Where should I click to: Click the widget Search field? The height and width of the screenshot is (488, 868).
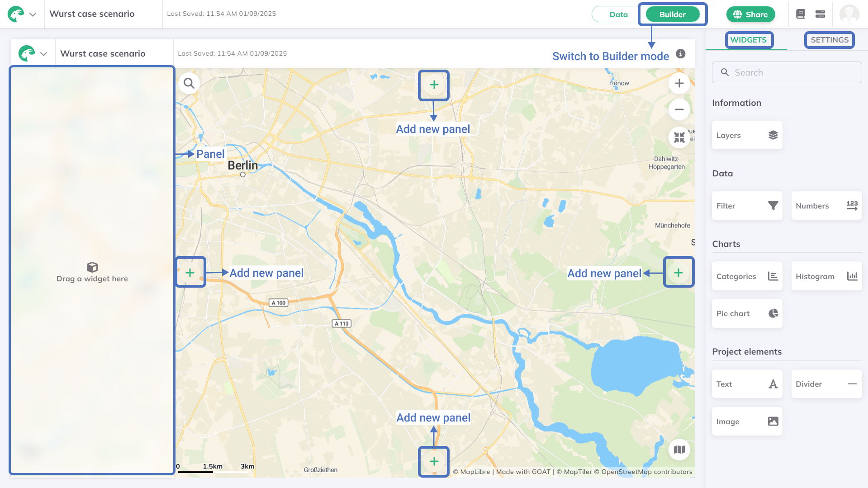tap(787, 72)
